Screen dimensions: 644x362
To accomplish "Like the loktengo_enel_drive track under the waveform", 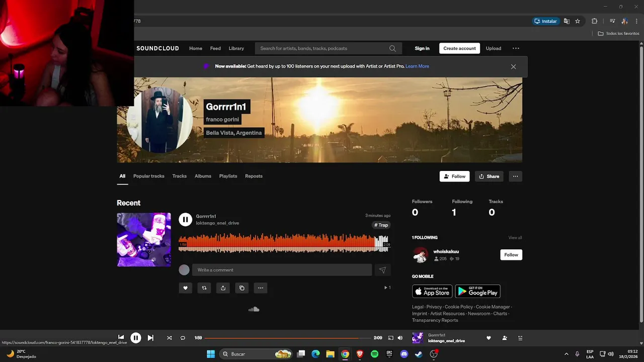I will (x=185, y=288).
